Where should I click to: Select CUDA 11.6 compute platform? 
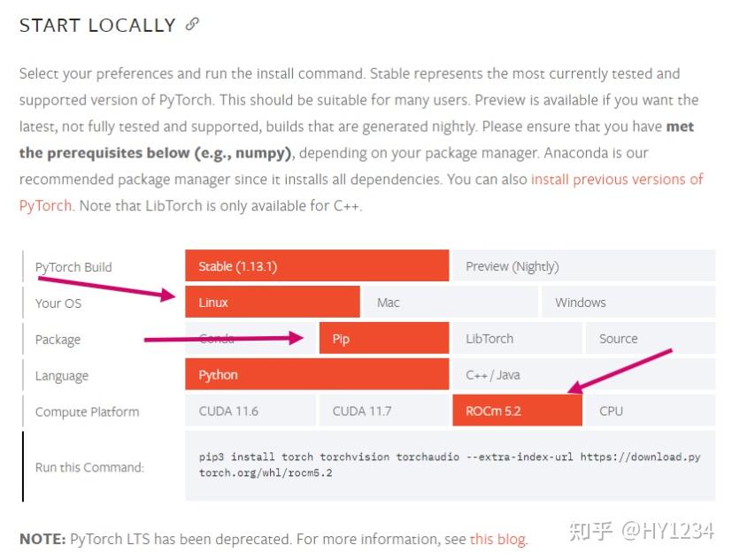click(250, 411)
